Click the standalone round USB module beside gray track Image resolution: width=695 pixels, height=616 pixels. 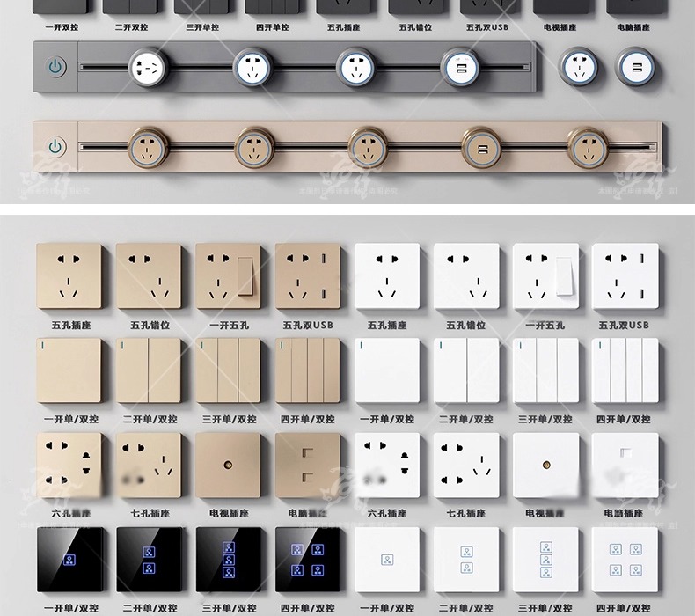coord(636,67)
